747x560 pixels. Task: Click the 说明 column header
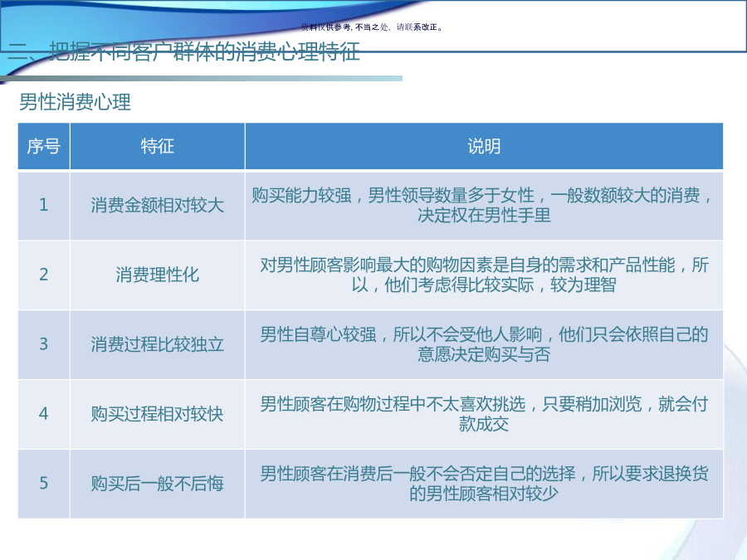484,146
